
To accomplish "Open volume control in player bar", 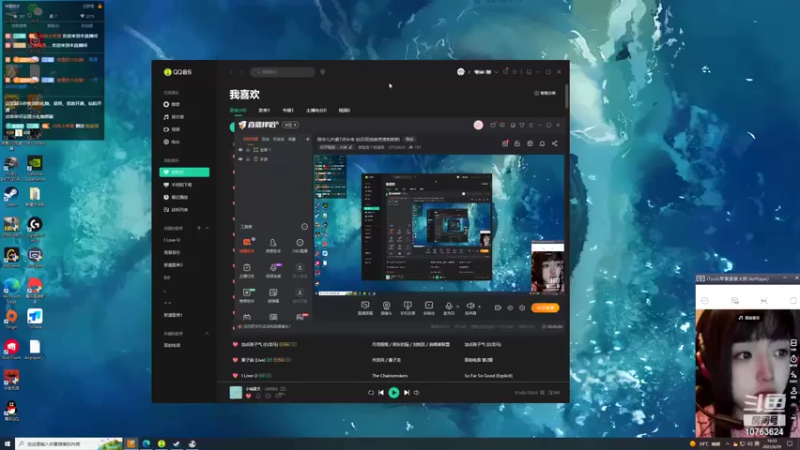I will click(416, 392).
